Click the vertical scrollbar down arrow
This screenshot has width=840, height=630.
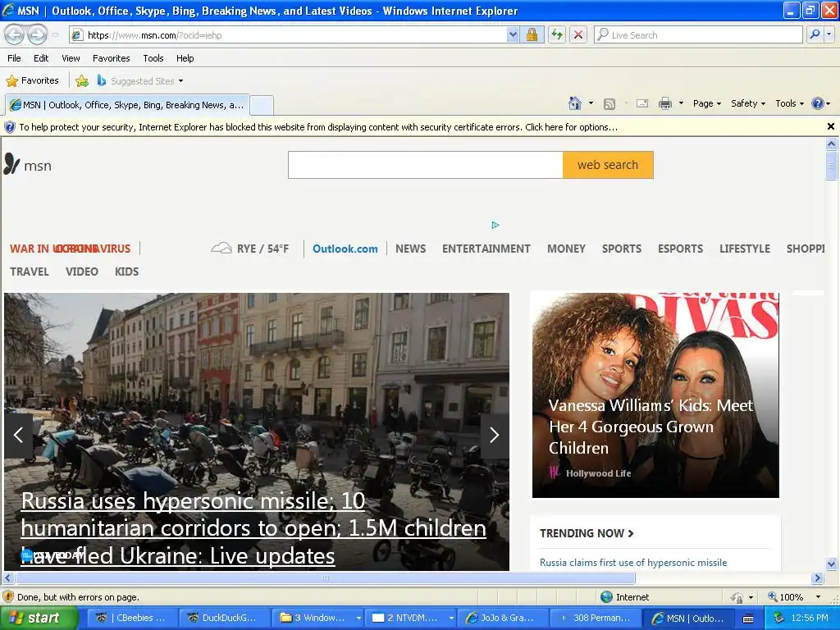pos(831,564)
